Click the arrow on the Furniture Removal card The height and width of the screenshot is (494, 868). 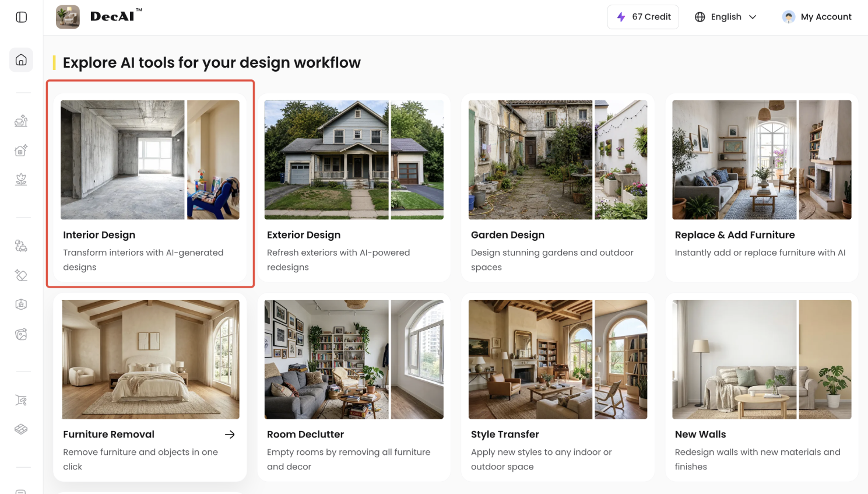point(230,435)
